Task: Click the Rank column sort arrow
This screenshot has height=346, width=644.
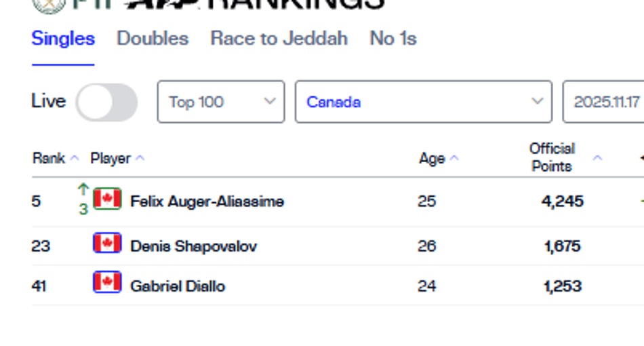Action: (x=75, y=158)
